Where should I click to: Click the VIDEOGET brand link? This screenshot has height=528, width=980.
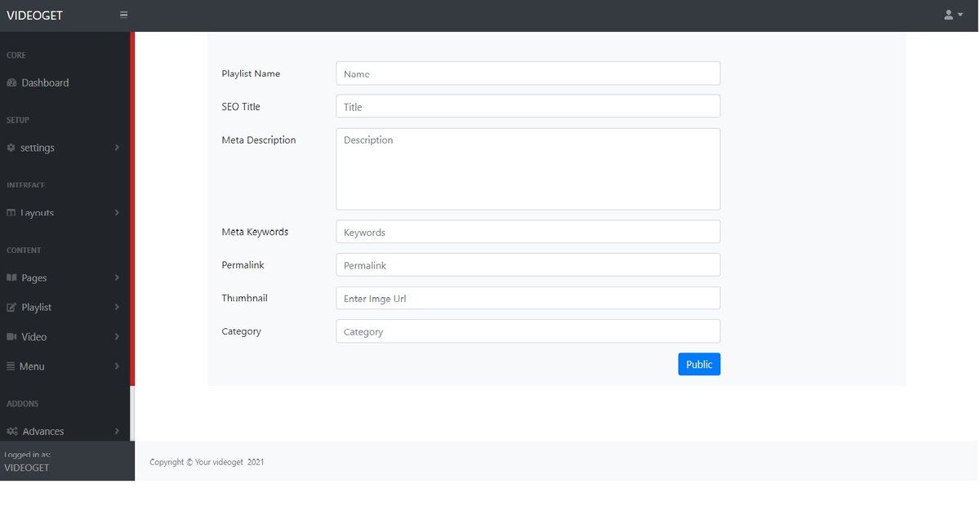[34, 15]
